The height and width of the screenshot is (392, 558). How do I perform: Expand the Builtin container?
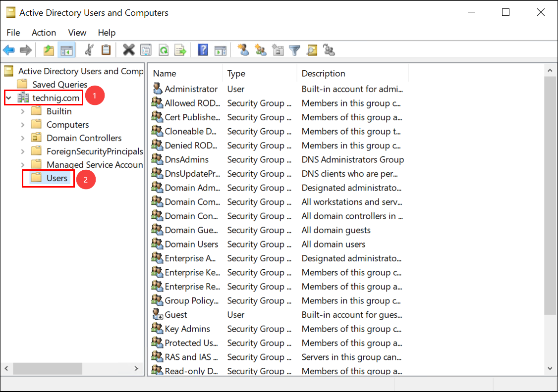23,111
